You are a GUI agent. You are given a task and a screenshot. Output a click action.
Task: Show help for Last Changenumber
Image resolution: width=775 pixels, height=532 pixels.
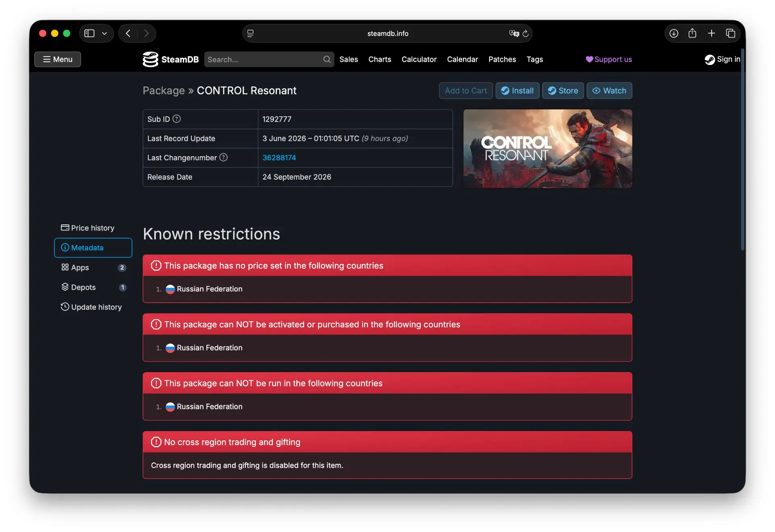pos(224,157)
